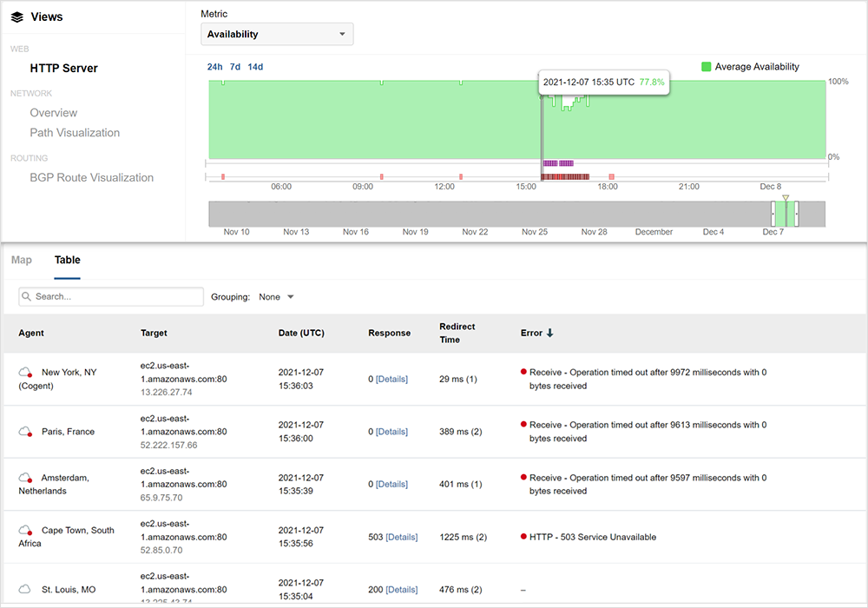Toggle the Average Availability legend swatch

point(707,67)
